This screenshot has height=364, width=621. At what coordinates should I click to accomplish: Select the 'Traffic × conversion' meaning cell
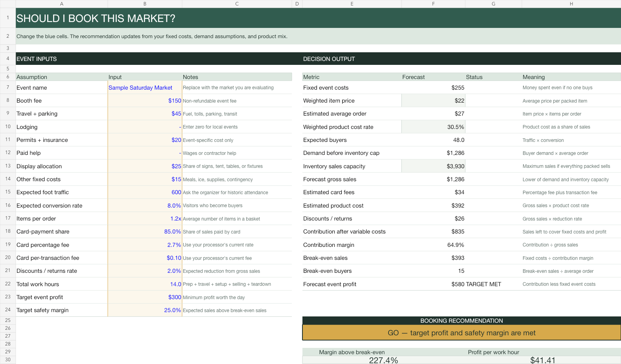coord(571,140)
